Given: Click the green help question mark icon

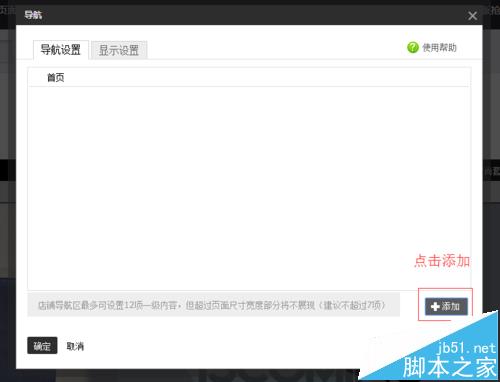Looking at the screenshot, I should (413, 47).
